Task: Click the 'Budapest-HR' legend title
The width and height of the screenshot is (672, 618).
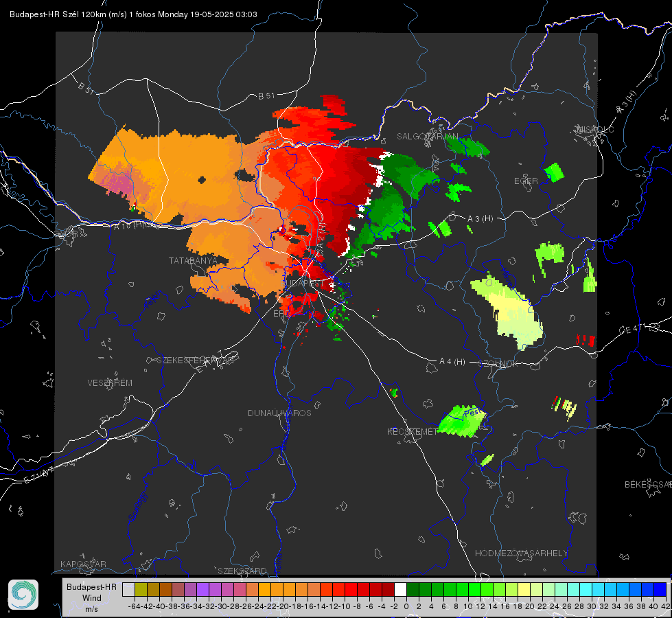Action: coord(91,586)
